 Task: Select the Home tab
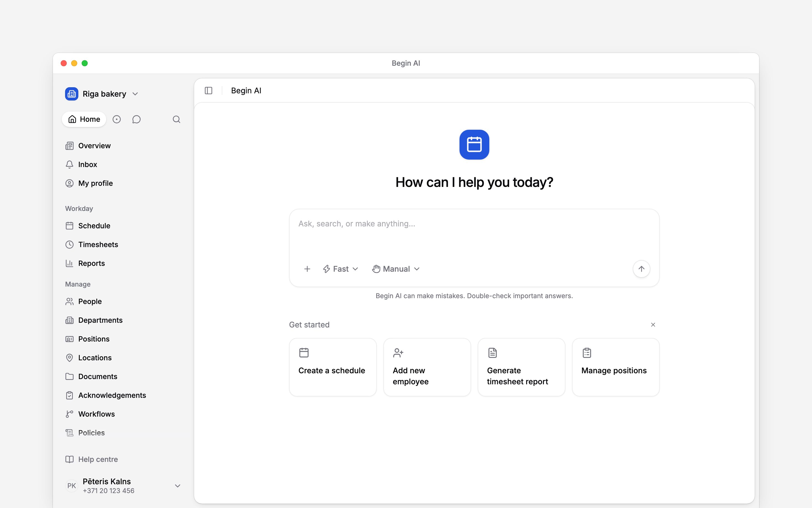tap(84, 119)
